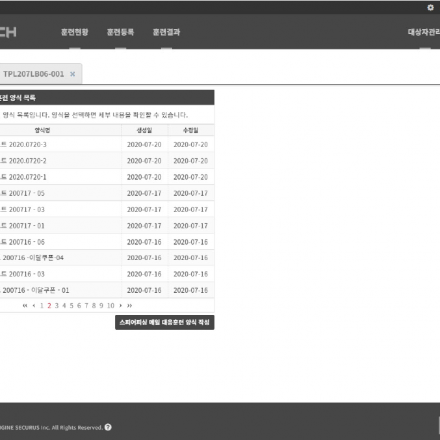Click the create spear phishing template button

click(165, 322)
